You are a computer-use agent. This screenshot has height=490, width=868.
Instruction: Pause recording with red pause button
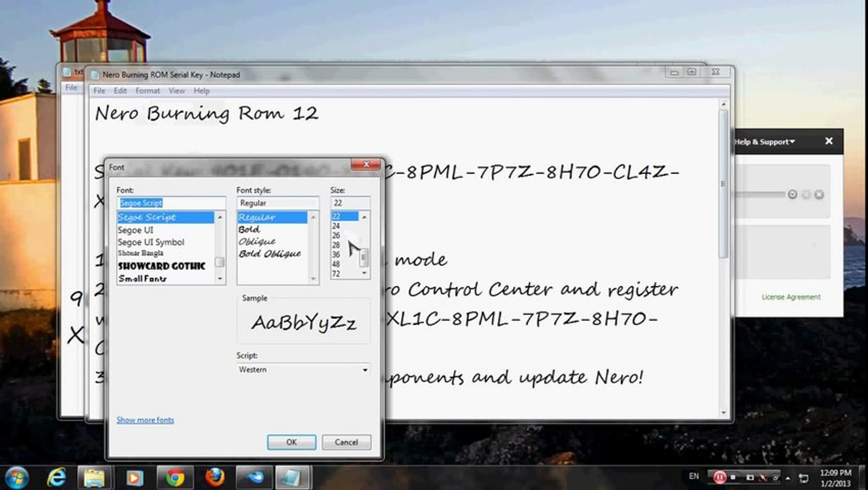(719, 477)
